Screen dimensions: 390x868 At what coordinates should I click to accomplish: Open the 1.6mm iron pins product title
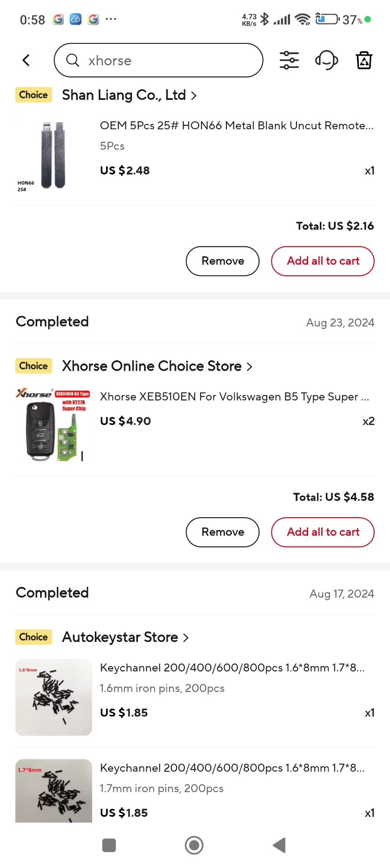coord(232,668)
